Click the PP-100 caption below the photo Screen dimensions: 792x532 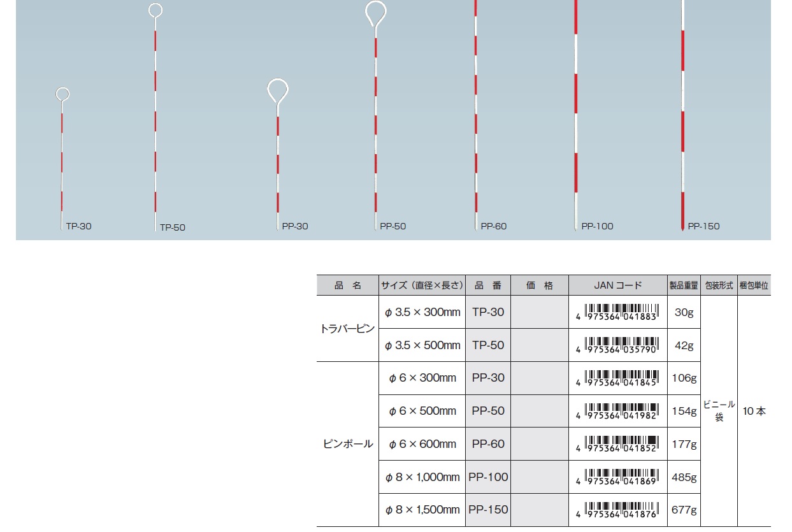597,226
